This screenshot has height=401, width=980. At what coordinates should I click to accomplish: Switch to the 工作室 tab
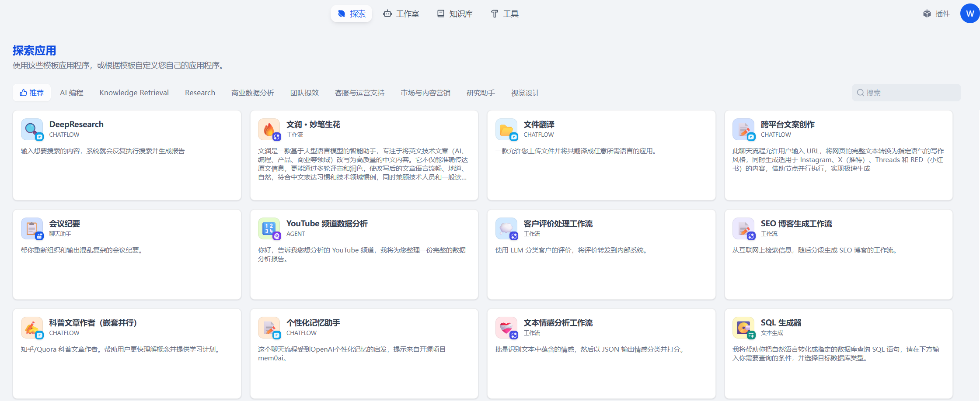coord(401,14)
